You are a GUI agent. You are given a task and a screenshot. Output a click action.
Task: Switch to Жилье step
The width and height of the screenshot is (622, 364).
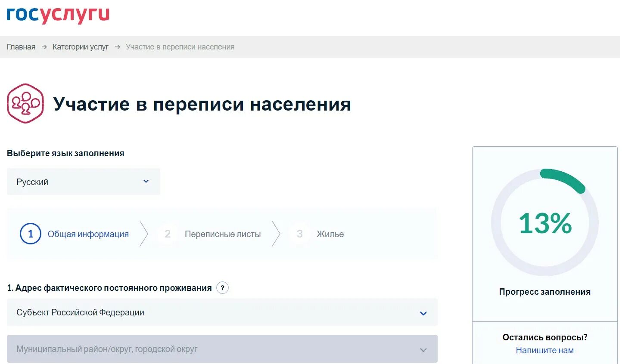pyautogui.click(x=330, y=234)
